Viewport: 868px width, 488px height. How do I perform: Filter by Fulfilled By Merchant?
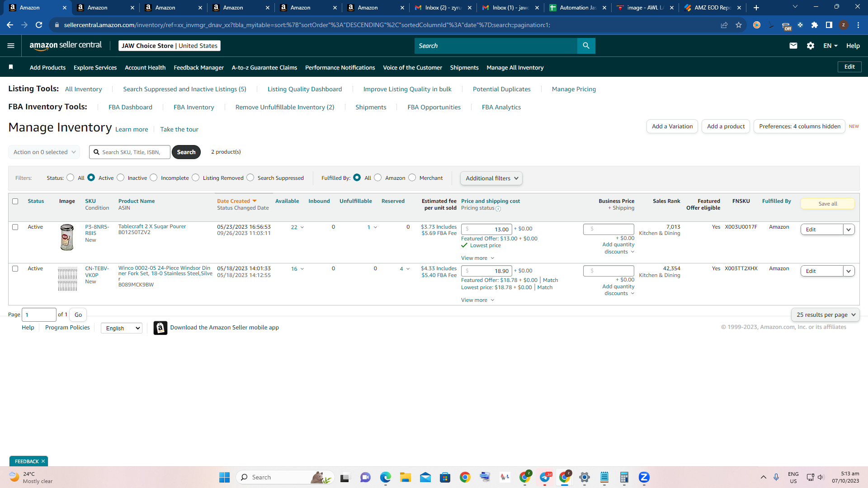pyautogui.click(x=412, y=178)
